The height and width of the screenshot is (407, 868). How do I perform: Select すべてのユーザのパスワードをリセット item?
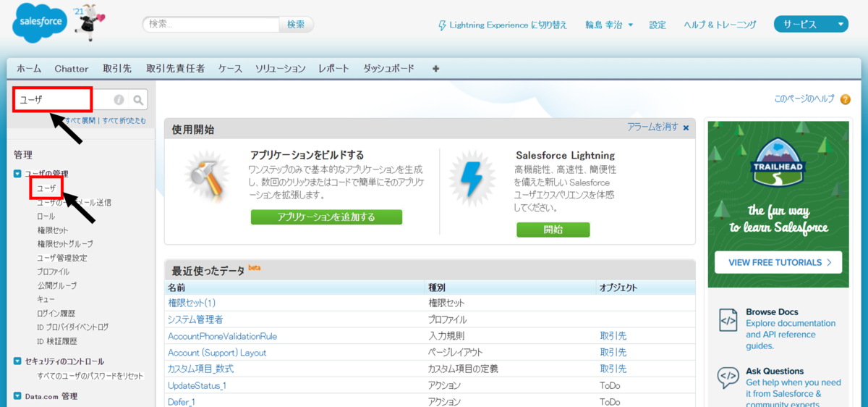pyautogui.click(x=90, y=377)
